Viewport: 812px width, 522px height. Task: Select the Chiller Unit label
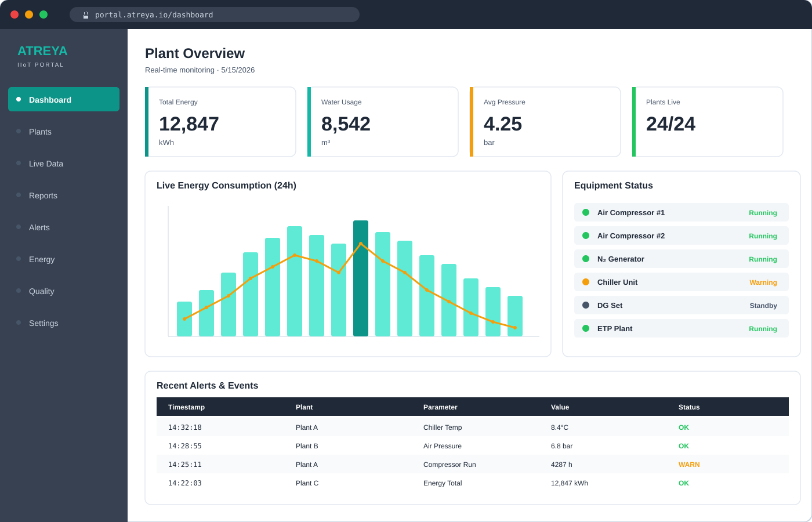click(x=617, y=282)
